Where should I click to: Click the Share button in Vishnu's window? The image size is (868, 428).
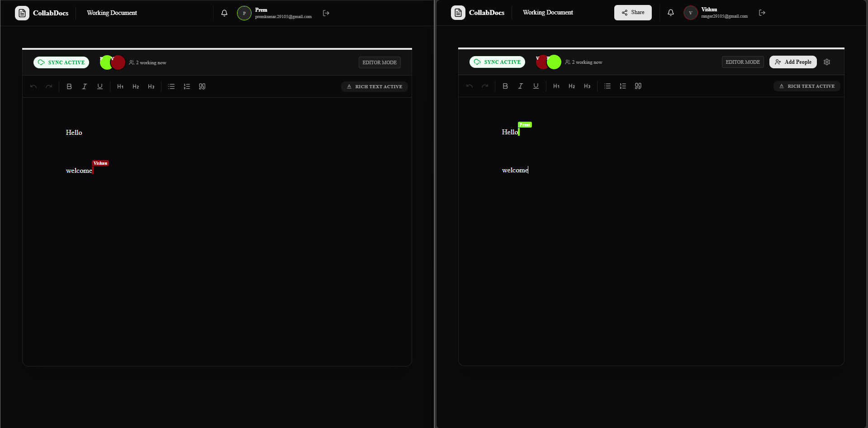pyautogui.click(x=633, y=13)
